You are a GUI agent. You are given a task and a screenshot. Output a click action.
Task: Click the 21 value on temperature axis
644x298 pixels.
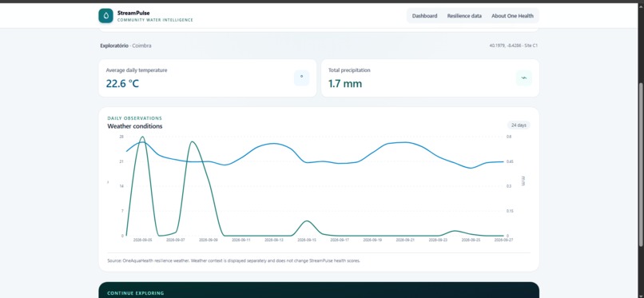[x=121, y=161]
